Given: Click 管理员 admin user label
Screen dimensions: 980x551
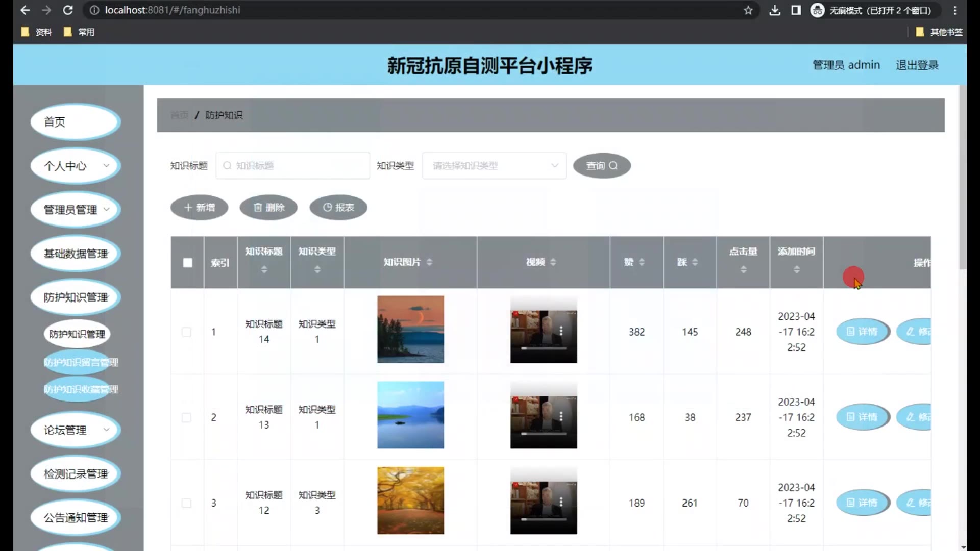Looking at the screenshot, I should (846, 65).
